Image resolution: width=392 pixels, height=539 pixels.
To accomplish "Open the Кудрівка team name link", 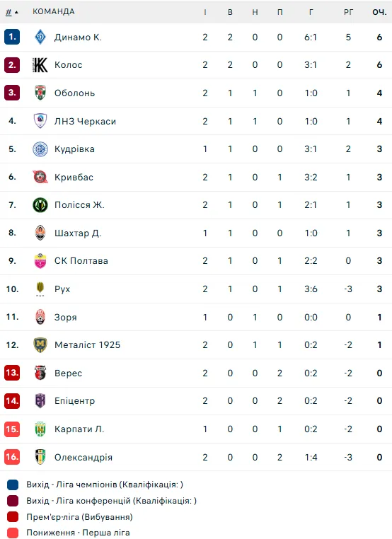I will point(74,149).
